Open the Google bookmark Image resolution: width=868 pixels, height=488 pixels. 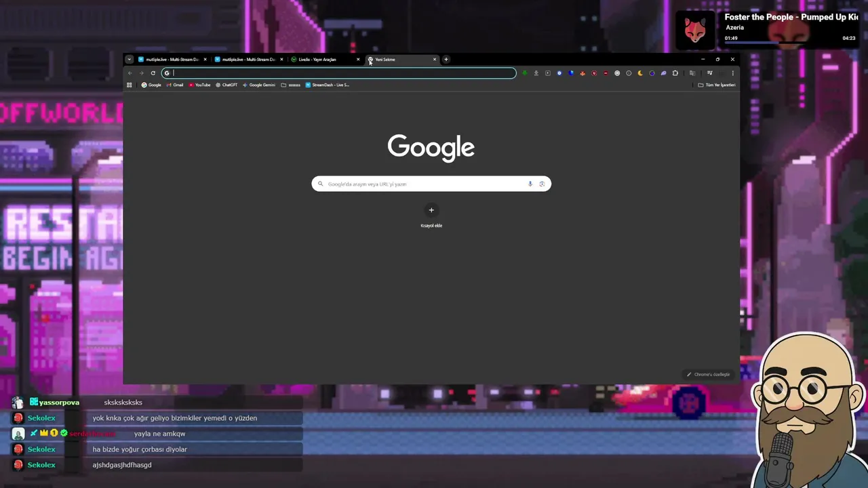coord(151,85)
